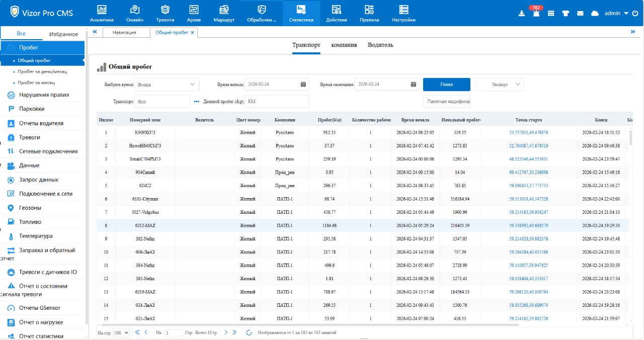The image size is (644, 340).
Task: Open the calendar picker for Время начала
Action: click(303, 84)
